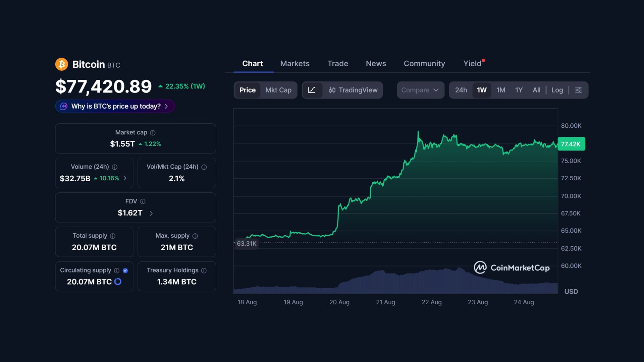This screenshot has width=644, height=362.
Task: Click the Market cap info icon
Action: coord(153,133)
